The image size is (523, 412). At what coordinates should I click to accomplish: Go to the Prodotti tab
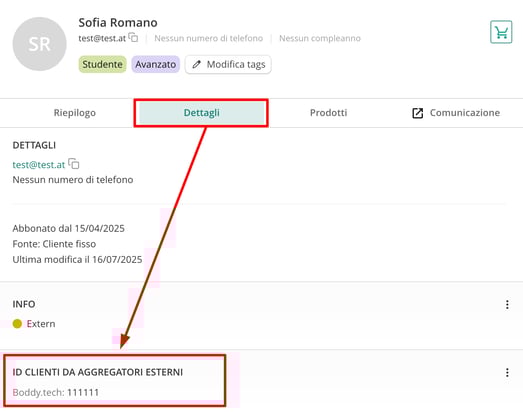coord(329,113)
